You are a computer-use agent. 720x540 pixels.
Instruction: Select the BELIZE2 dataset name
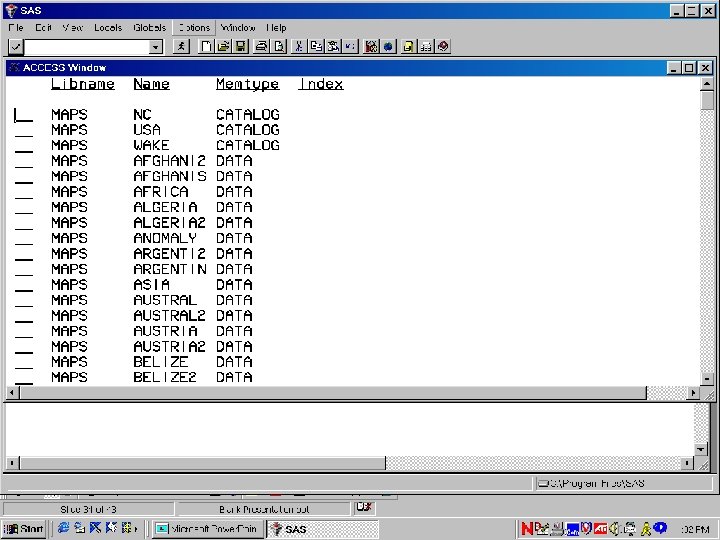[165, 377]
